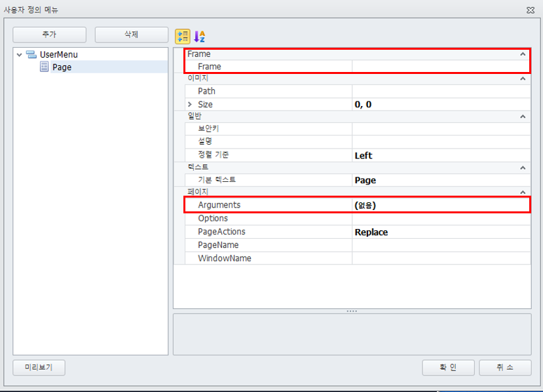Click the PageName value field
This screenshot has width=543, height=392.
(x=441, y=245)
